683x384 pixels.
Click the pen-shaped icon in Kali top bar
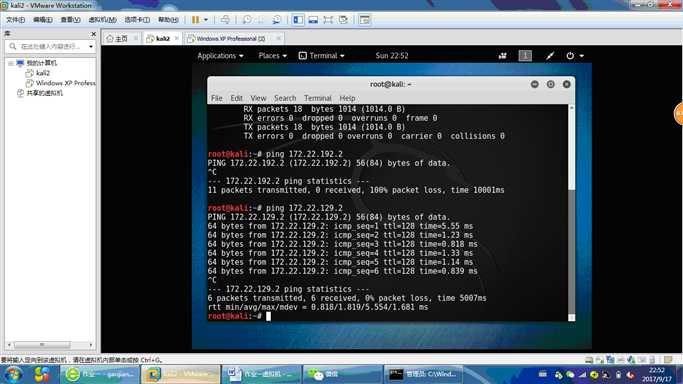pyautogui.click(x=550, y=56)
